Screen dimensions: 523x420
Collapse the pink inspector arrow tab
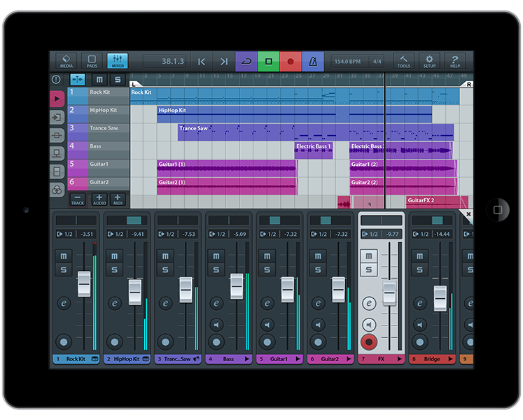(57, 99)
